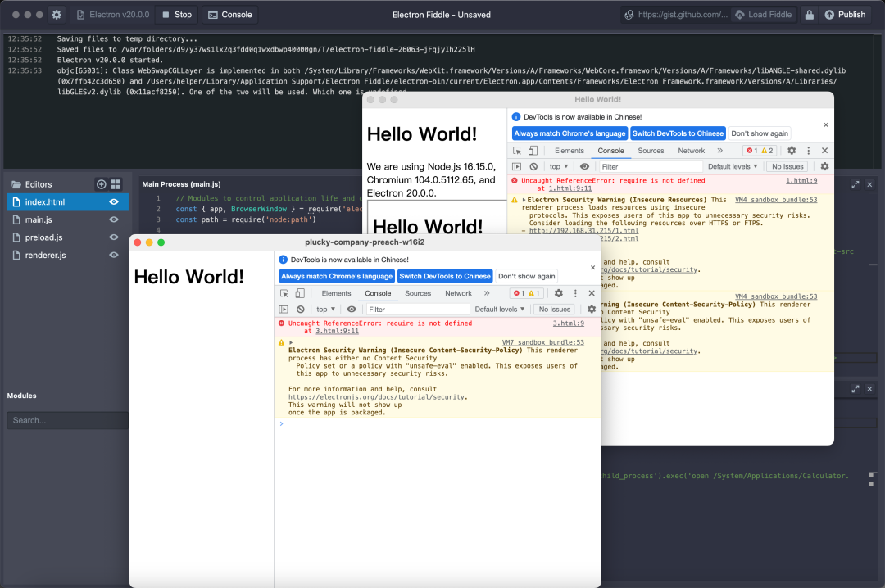Front window: open VM7 sandbox_bundle:53 link
Image resolution: width=885 pixels, height=588 pixels.
(543, 342)
